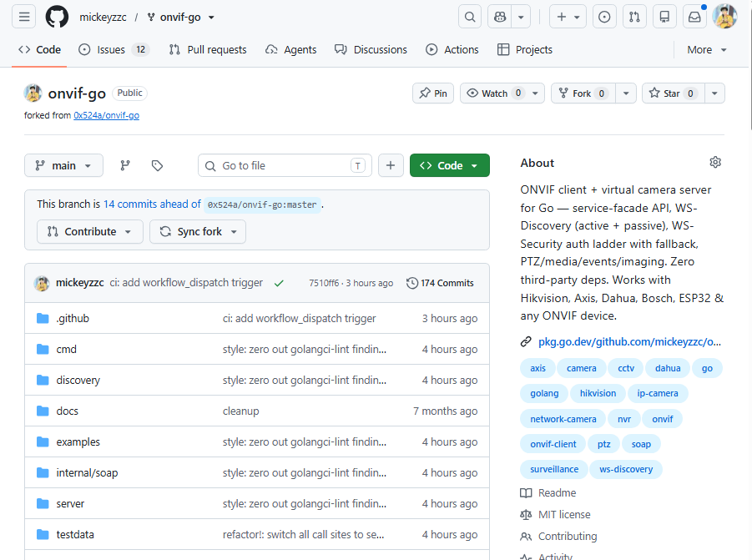Select the 'onvif-client' topic tag
Screen dimensions: 752x560
coord(553,445)
